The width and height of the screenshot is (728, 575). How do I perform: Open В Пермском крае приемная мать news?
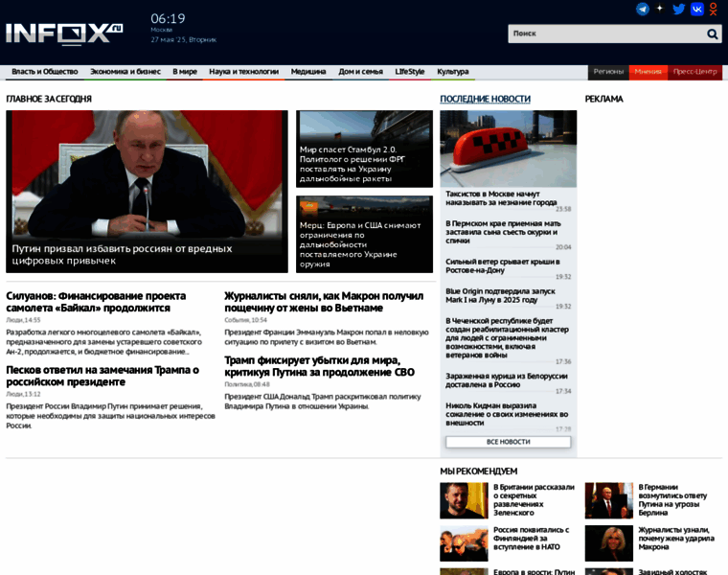[x=503, y=232]
